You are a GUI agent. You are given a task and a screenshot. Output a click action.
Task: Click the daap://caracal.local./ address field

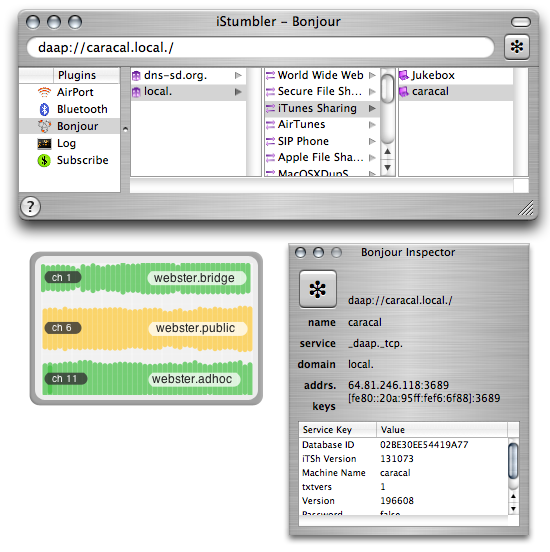(x=261, y=47)
